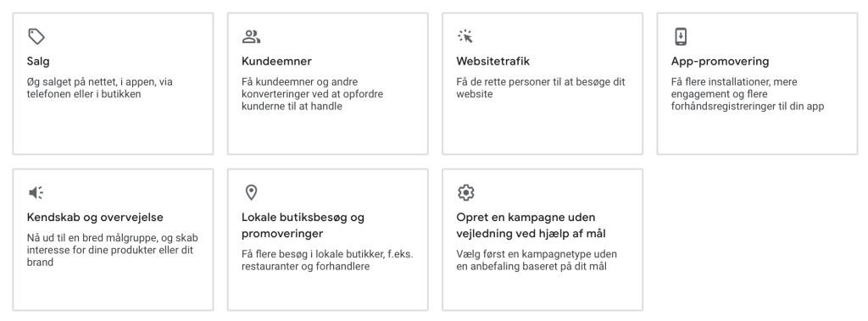Pick the App-promovering heading
The height and width of the screenshot is (321, 868).
(721, 62)
